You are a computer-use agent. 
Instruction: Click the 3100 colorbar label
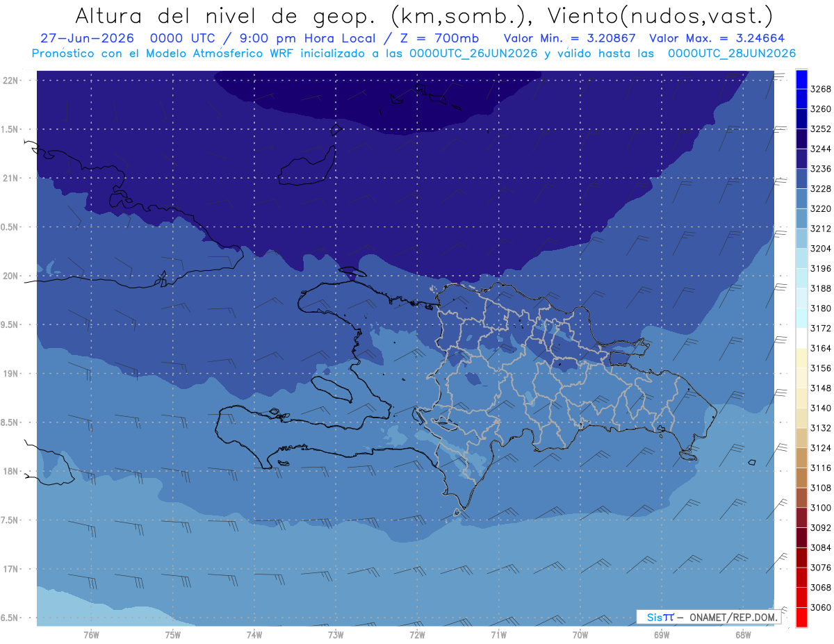pos(821,508)
